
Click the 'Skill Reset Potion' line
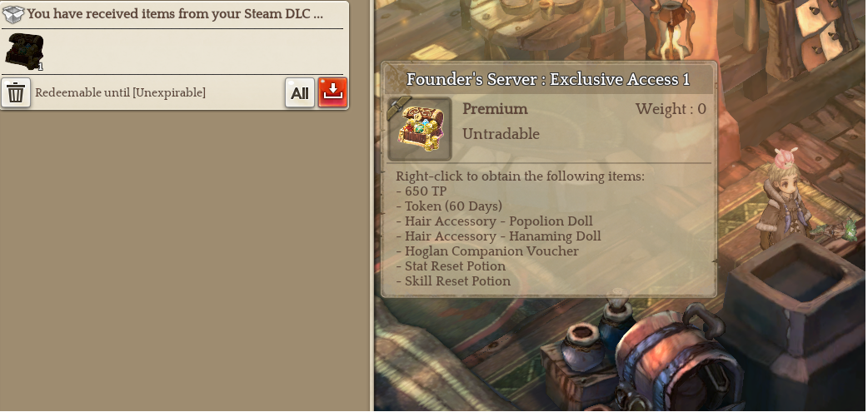click(x=453, y=281)
